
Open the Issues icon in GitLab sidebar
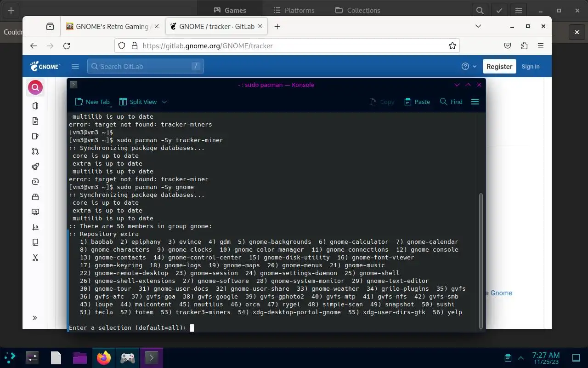(35, 136)
